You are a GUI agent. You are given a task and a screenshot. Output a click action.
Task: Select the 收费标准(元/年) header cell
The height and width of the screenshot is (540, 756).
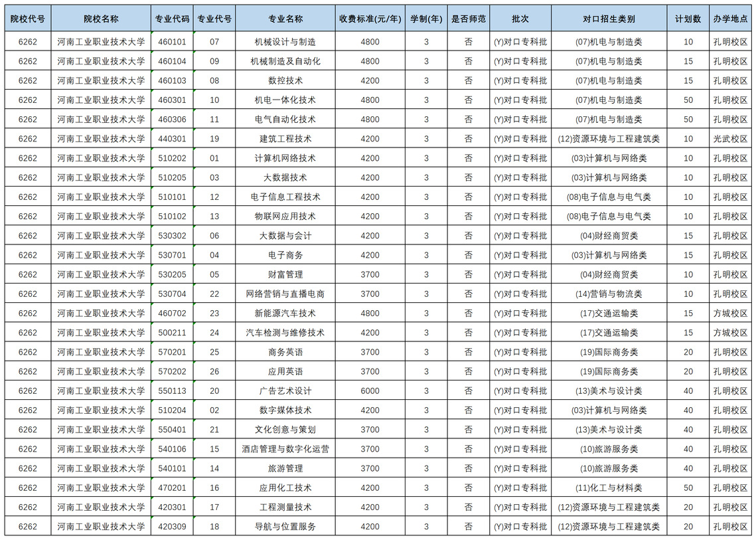(370, 19)
